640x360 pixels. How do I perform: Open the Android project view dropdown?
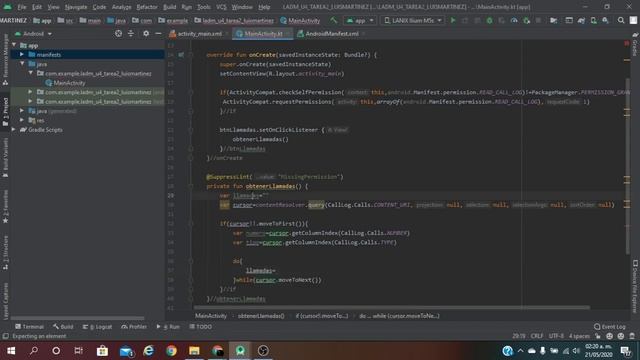[x=33, y=33]
